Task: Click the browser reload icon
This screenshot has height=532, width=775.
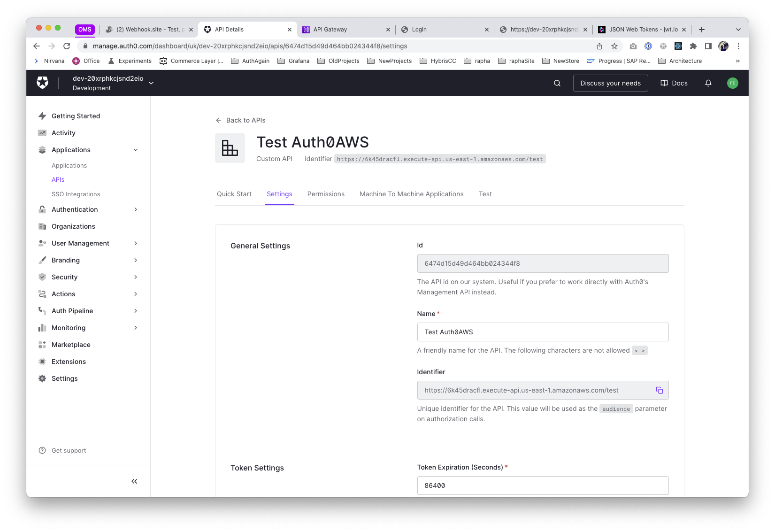Action: [x=67, y=46]
